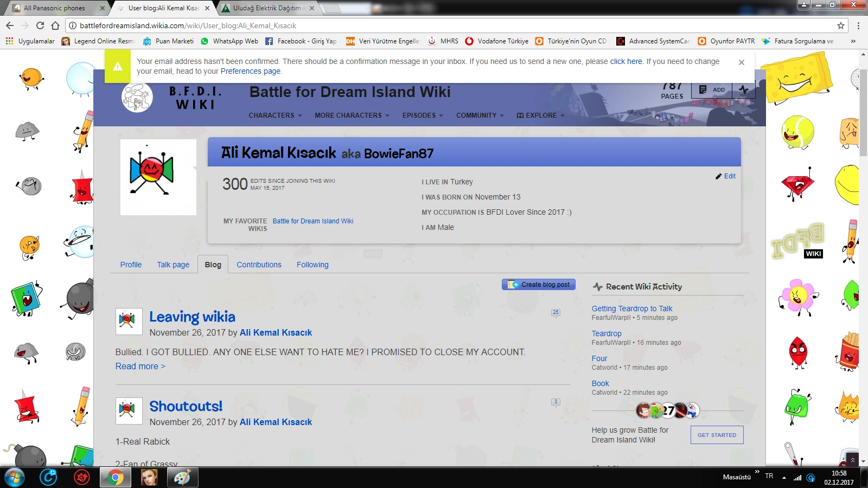Open the Preferences page link
The height and width of the screenshot is (488, 868).
[251, 71]
